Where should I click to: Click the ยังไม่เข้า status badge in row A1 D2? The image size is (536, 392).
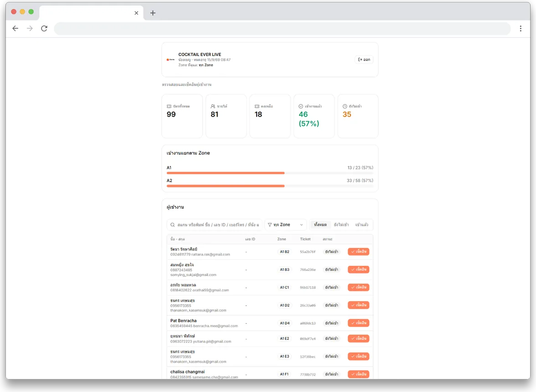tap(332, 305)
